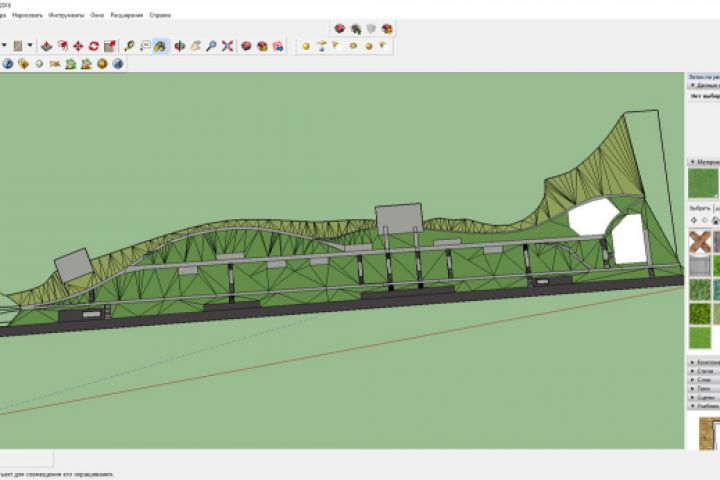The image size is (720, 480).
Task: Click Get Models icon in floating warehouse toolbar
Action: (x=340, y=29)
